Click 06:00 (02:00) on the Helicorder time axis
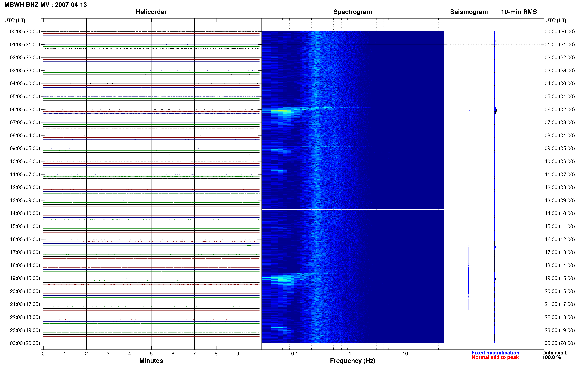Image resolution: width=588 pixels, height=368 pixels. (x=25, y=110)
